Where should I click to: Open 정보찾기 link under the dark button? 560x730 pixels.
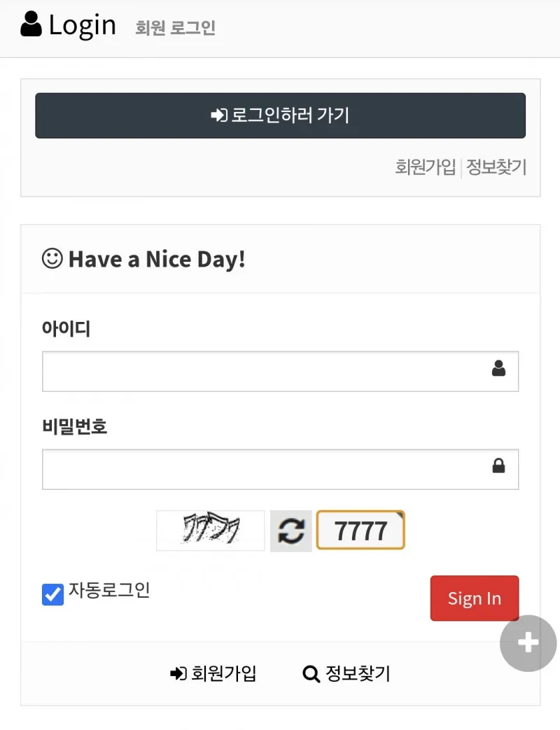point(496,167)
